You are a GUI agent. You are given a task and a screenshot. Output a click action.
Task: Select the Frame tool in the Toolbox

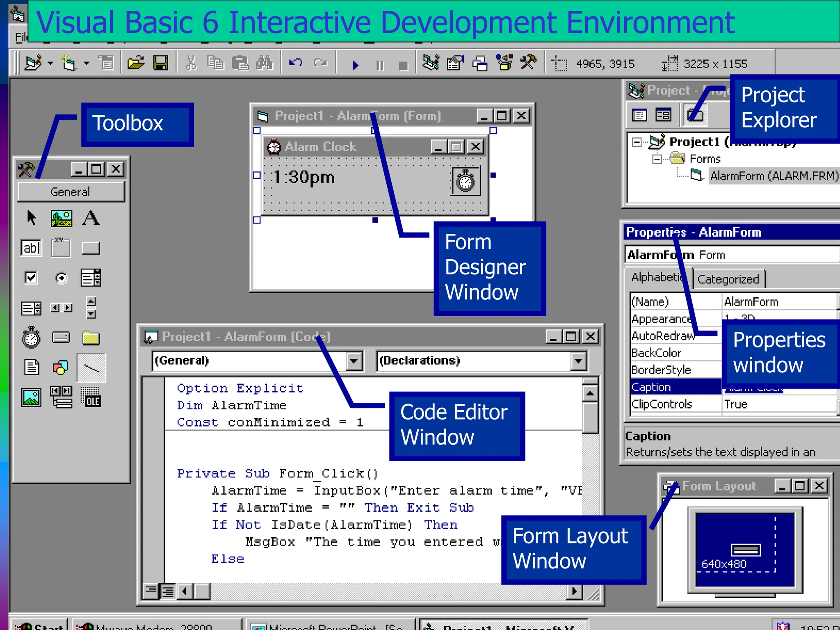61,248
